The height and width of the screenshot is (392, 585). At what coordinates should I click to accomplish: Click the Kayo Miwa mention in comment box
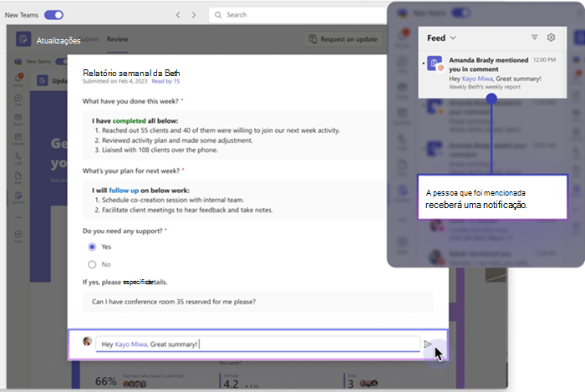click(x=131, y=344)
